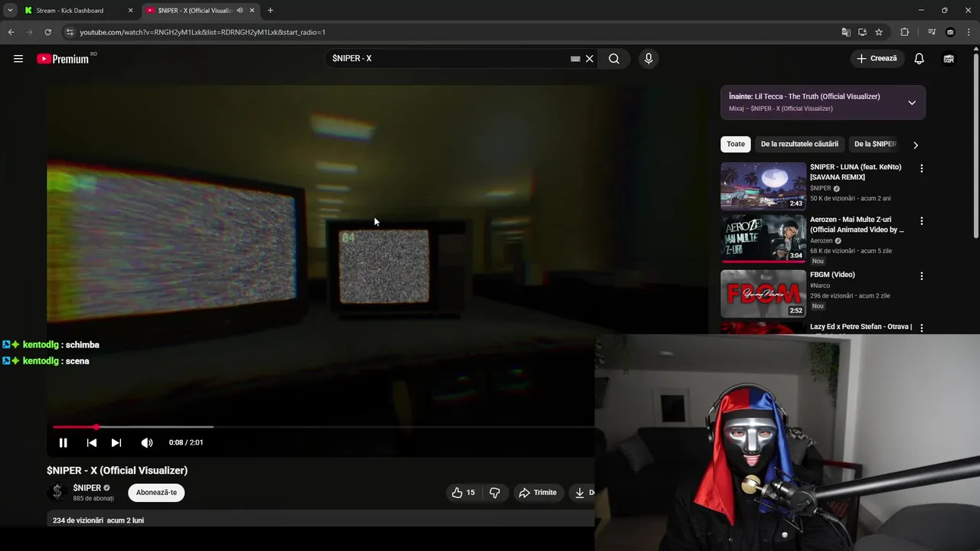Pause the video

pyautogui.click(x=64, y=442)
